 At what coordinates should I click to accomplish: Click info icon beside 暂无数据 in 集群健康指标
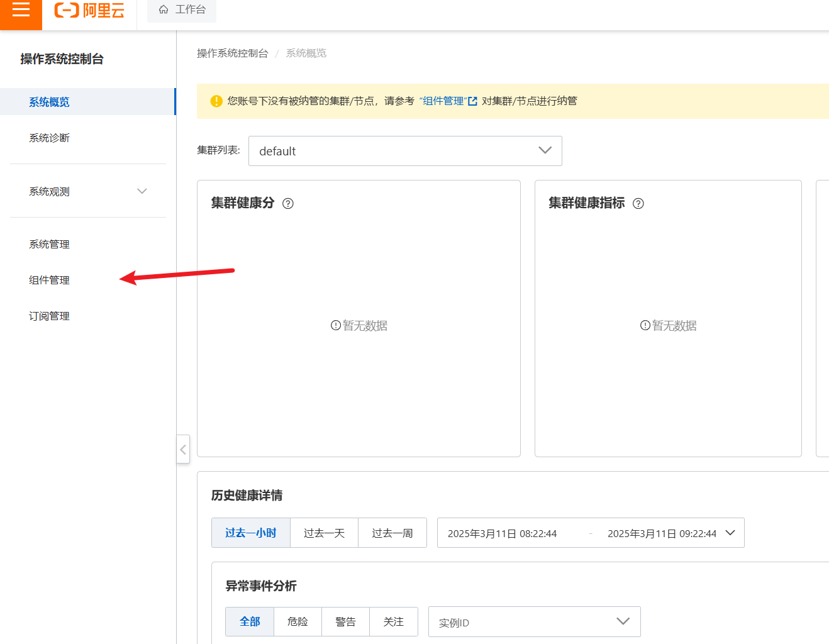click(x=645, y=325)
